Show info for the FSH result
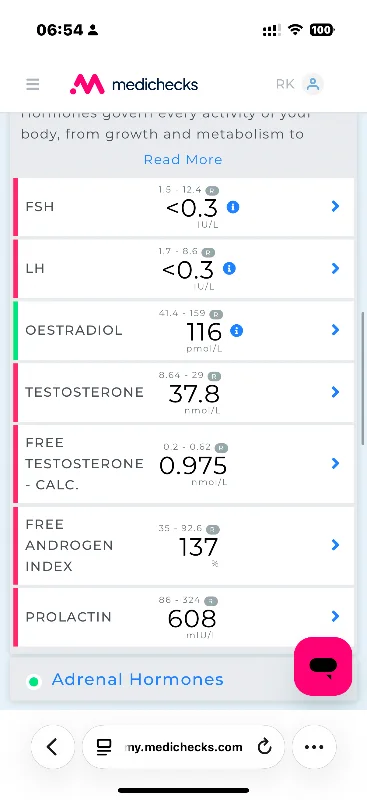Screen dimensions: 367x800 tap(233, 207)
